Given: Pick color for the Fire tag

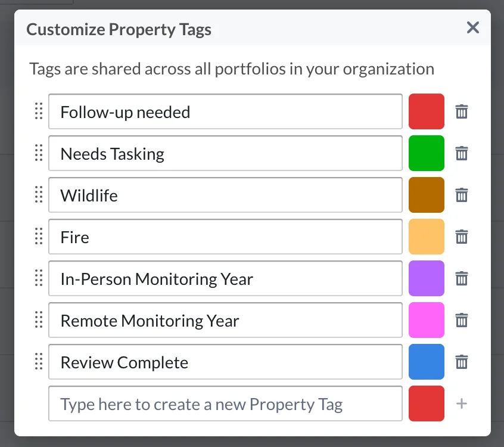Looking at the screenshot, I should (426, 237).
